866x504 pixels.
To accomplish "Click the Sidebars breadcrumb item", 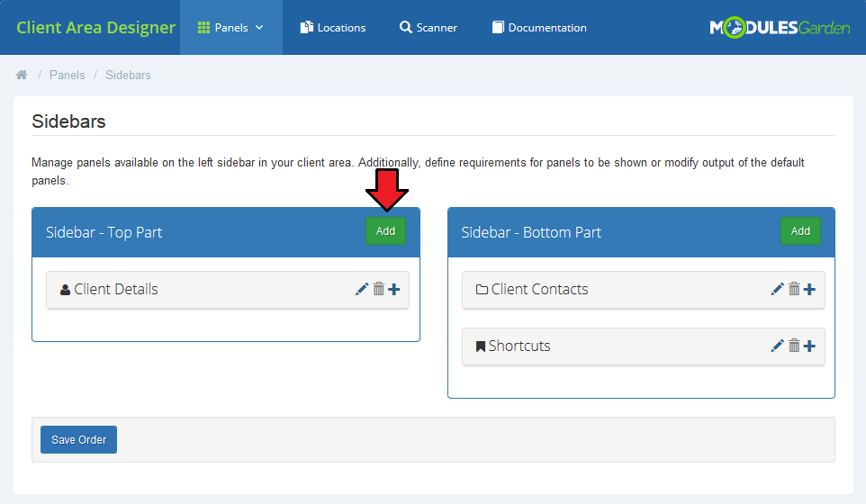I will point(128,75).
